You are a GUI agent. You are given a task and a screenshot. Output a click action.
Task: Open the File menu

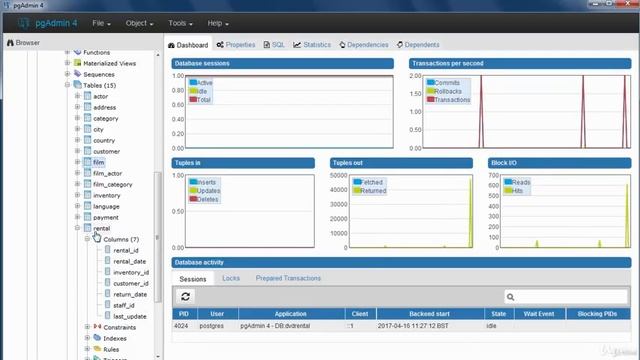[101, 23]
